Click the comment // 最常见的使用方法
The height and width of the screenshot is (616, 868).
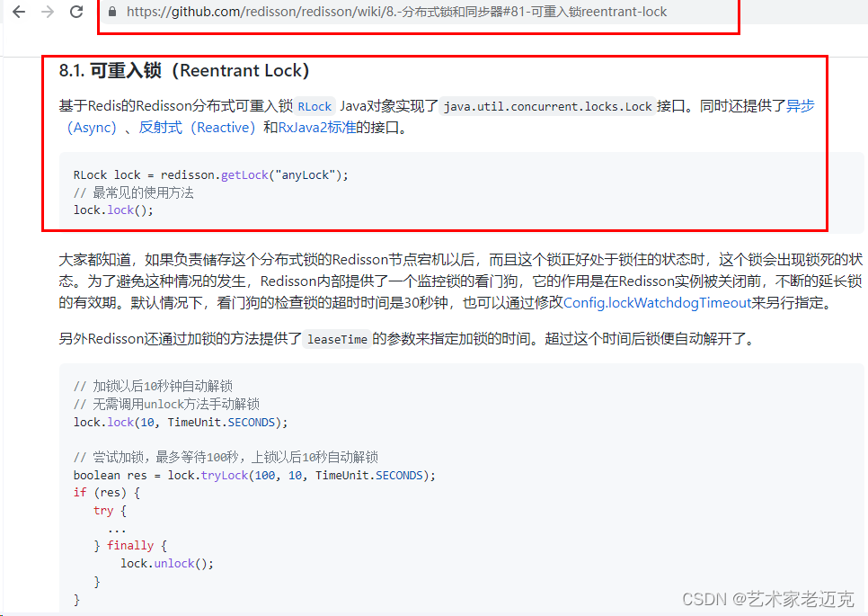click(133, 192)
